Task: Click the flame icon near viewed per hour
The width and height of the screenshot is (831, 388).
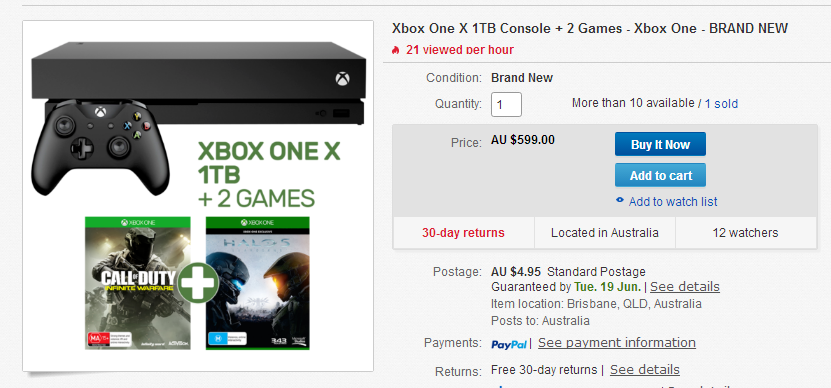Action: tap(395, 50)
